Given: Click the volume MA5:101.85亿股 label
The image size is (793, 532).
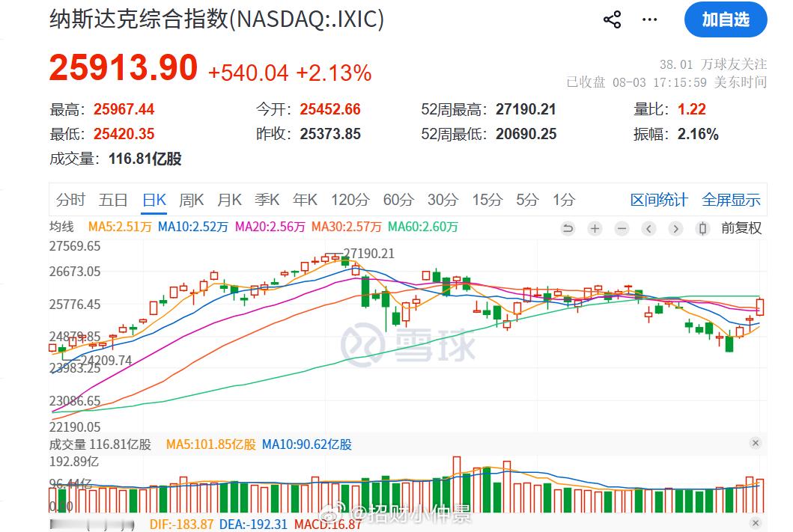Looking at the screenshot, I should [x=211, y=444].
